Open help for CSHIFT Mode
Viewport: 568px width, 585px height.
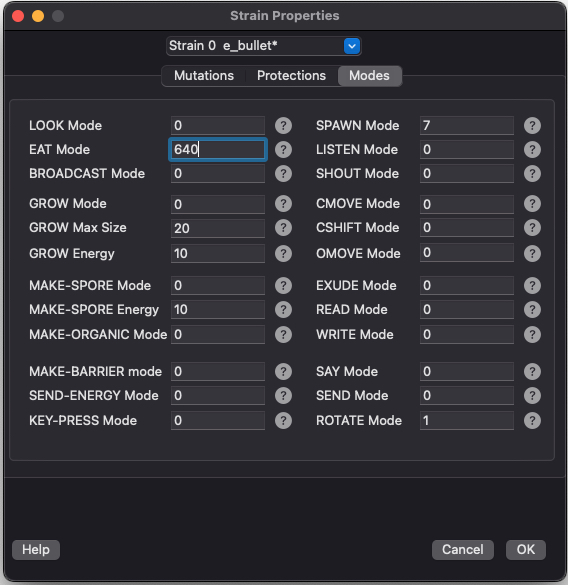[x=532, y=228]
